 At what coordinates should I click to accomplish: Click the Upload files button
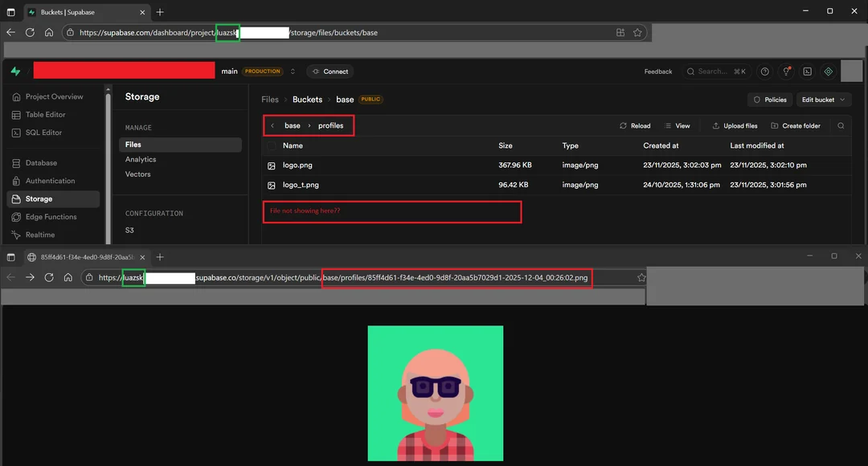pyautogui.click(x=734, y=126)
